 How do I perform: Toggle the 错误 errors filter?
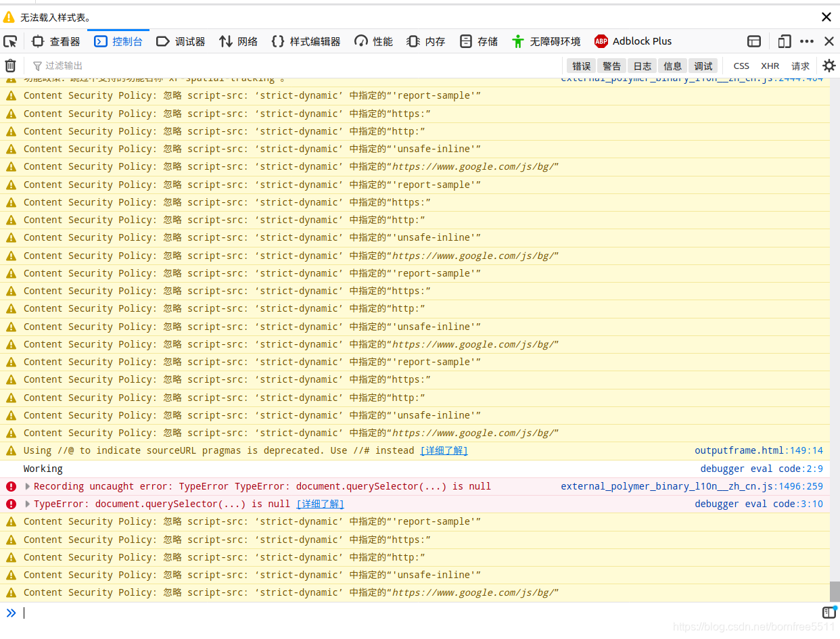pos(582,66)
